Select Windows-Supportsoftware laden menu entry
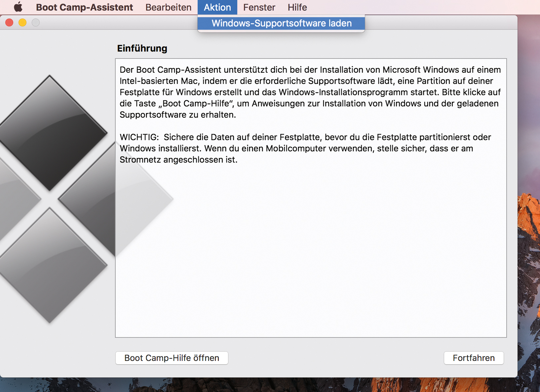This screenshot has height=392, width=540. 281,23
